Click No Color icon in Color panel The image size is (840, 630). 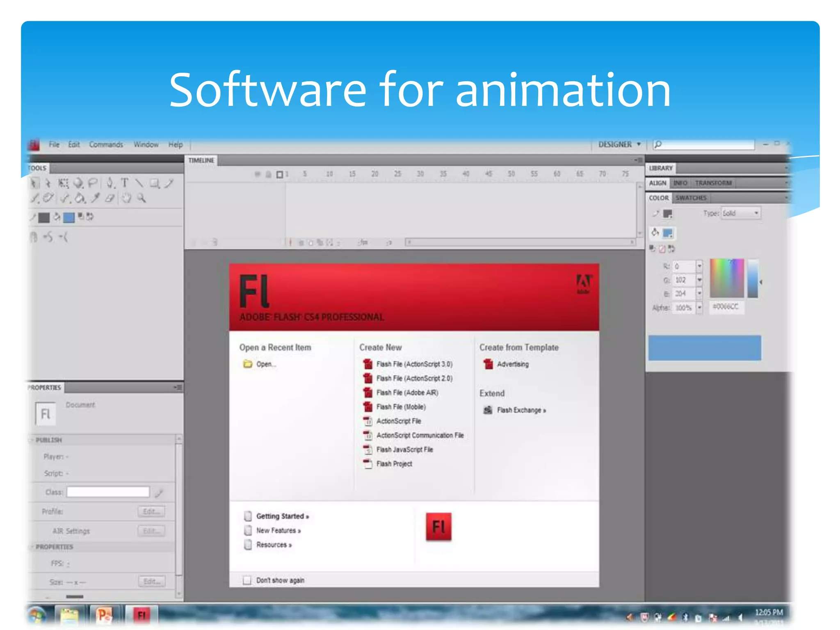pos(662,249)
